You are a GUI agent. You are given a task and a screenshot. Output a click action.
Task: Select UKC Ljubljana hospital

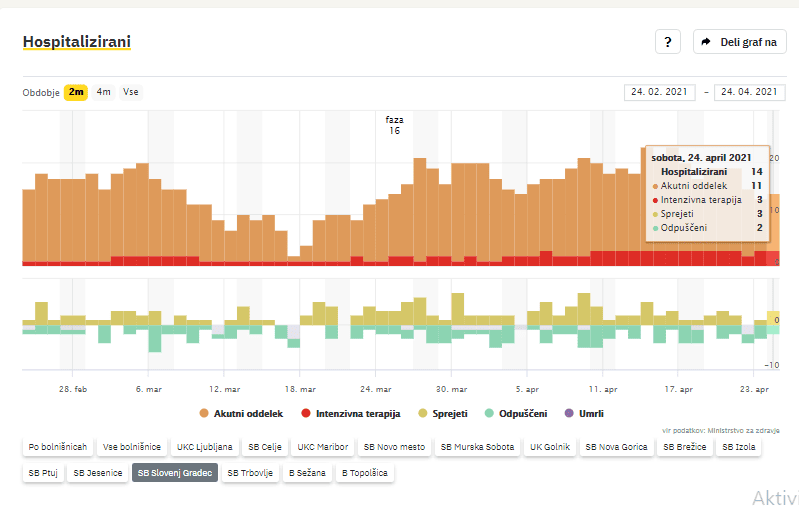tap(205, 447)
